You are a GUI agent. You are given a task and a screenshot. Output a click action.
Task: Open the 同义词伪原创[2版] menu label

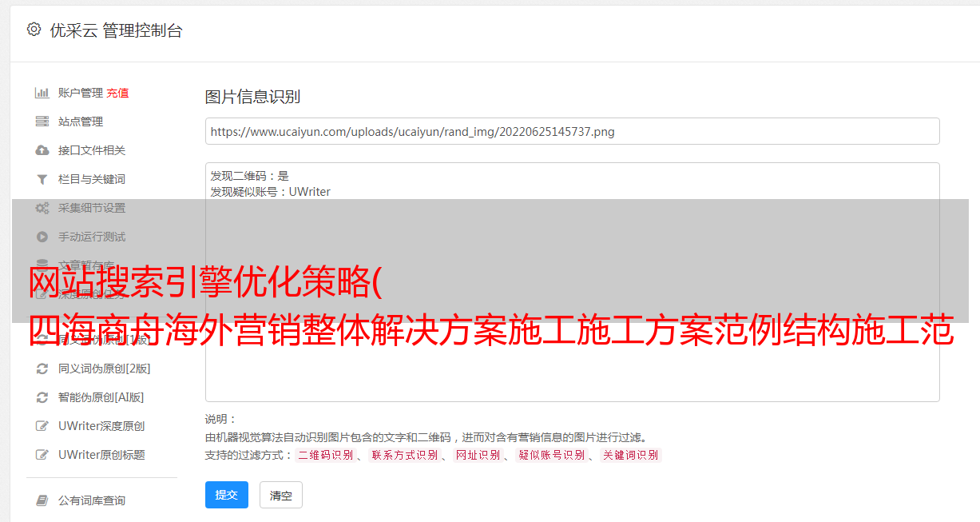point(105,369)
